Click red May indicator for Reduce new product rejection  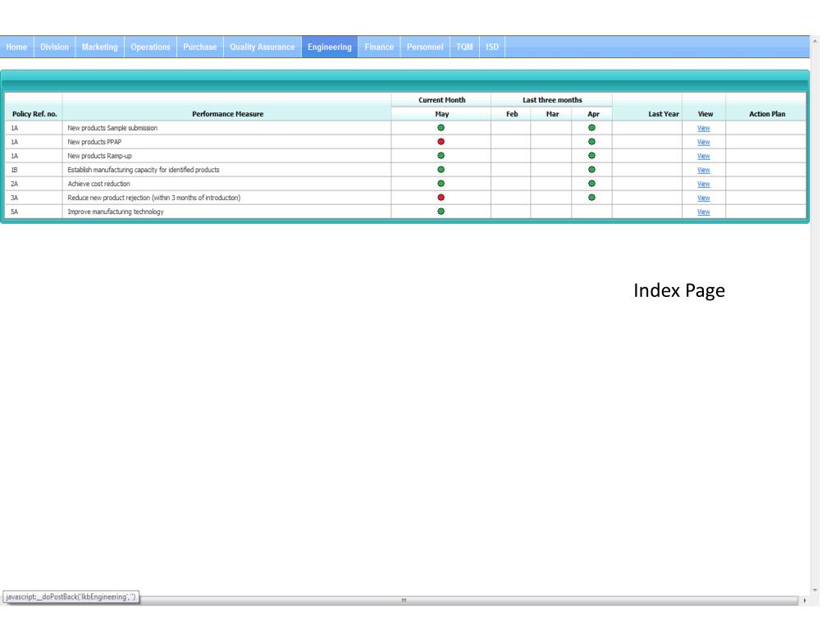pyautogui.click(x=441, y=198)
